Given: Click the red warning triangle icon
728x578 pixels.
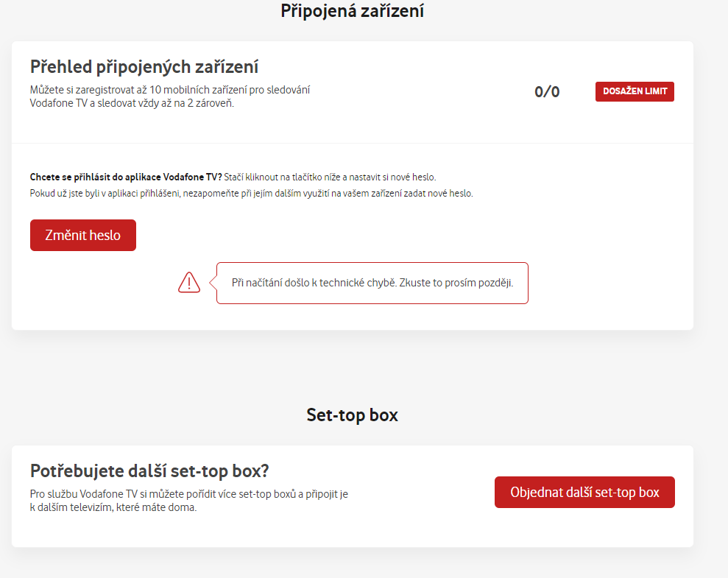Looking at the screenshot, I should 189,282.
